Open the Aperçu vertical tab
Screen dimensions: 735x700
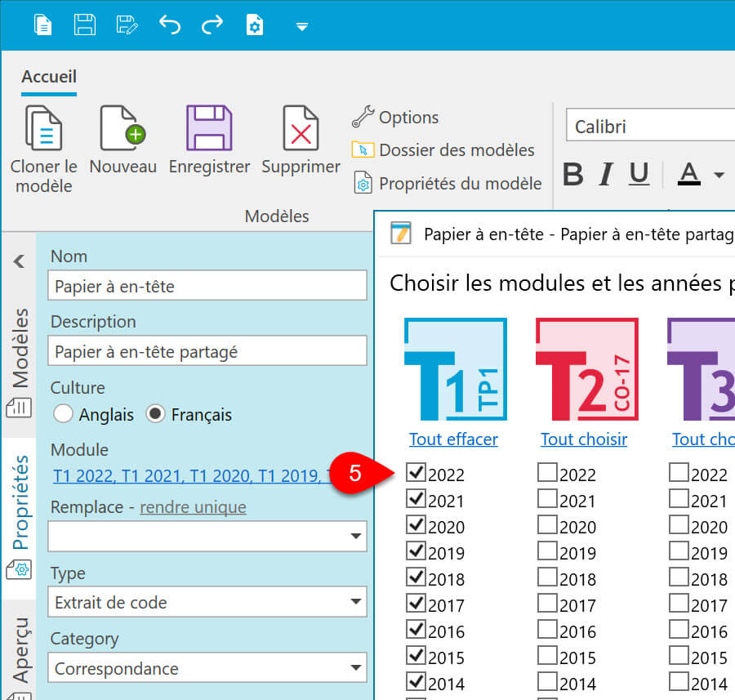20,657
